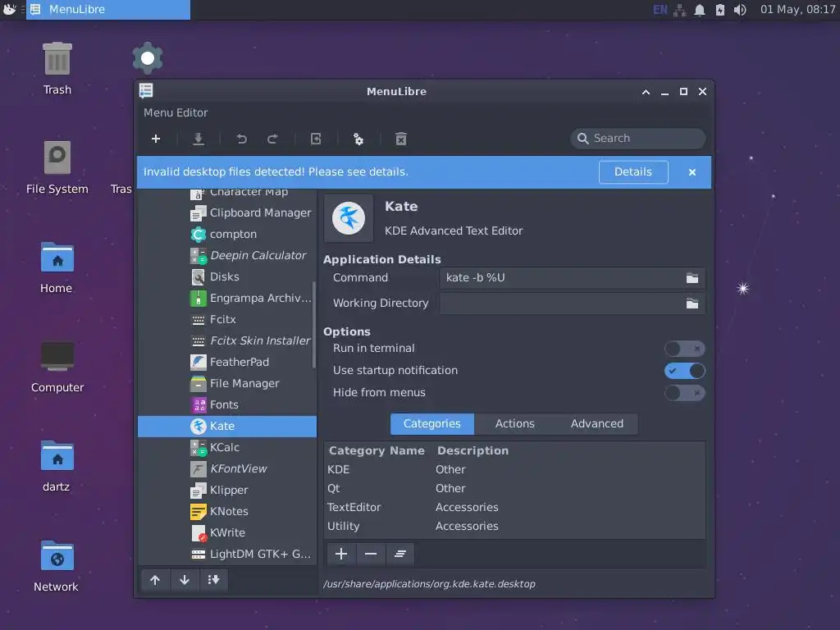Disable Use startup notification switch
The height and width of the screenshot is (630, 840).
(685, 371)
